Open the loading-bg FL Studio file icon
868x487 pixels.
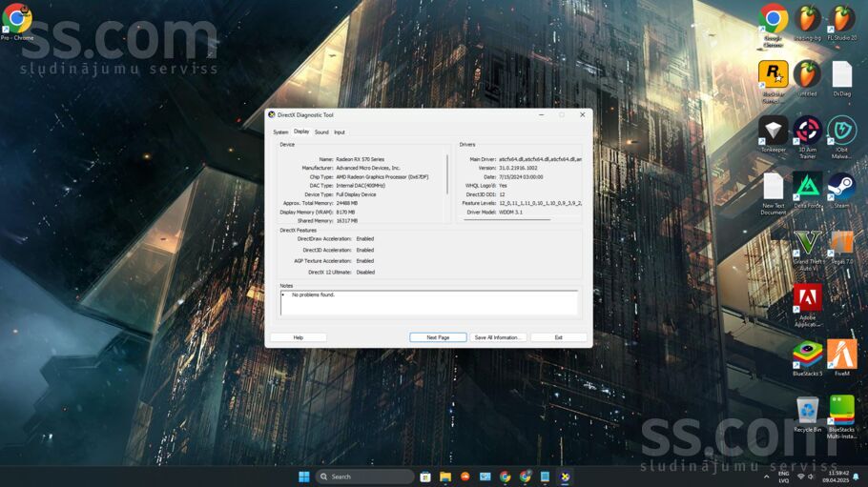807,22
